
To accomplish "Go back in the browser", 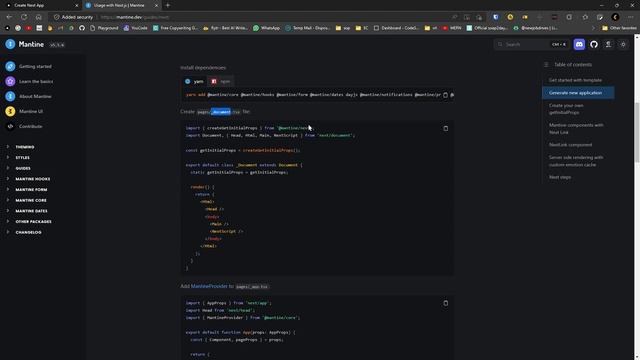I will pyautogui.click(x=9, y=17).
